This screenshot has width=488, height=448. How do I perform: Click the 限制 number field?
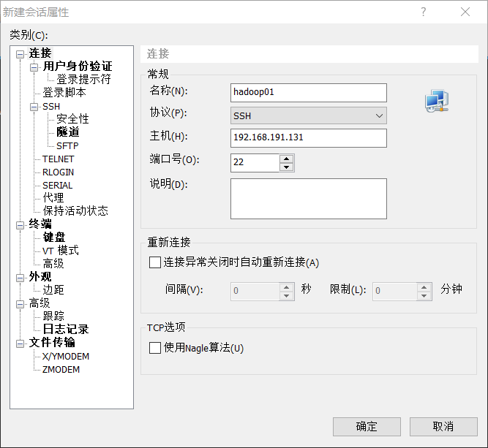[x=394, y=292]
